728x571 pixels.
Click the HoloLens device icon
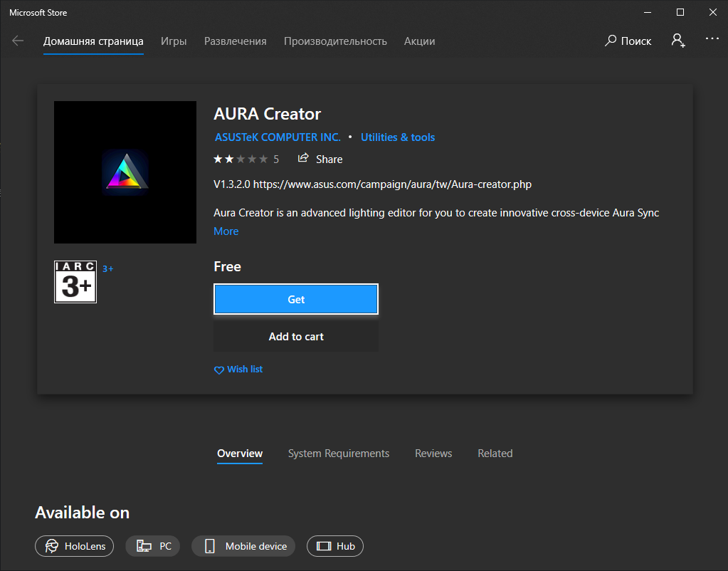tap(52, 546)
